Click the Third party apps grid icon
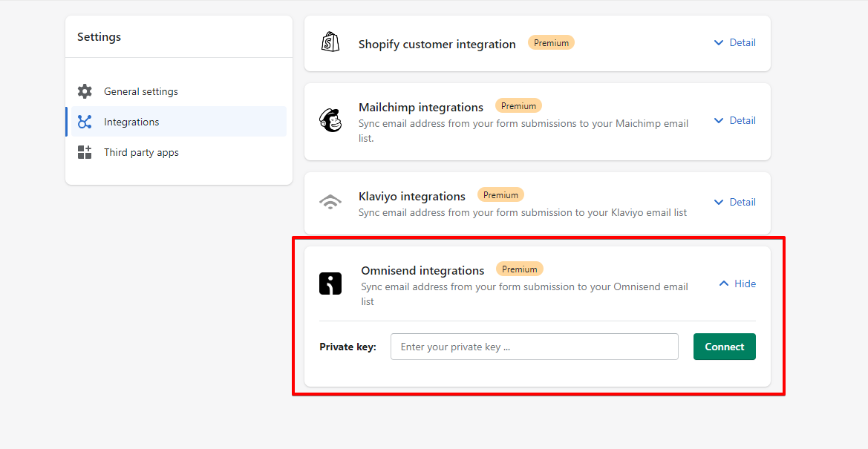Viewport: 868px width, 449px height. [85, 152]
